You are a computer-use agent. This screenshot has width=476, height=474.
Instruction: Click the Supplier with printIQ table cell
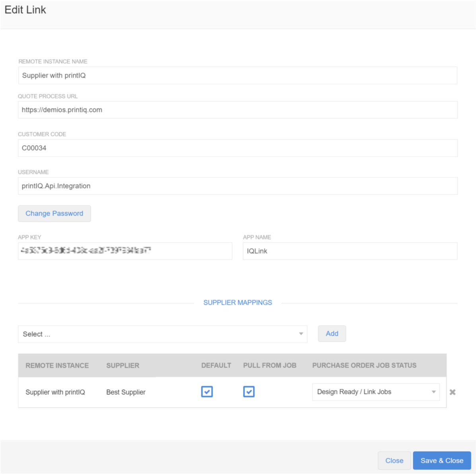pos(55,392)
